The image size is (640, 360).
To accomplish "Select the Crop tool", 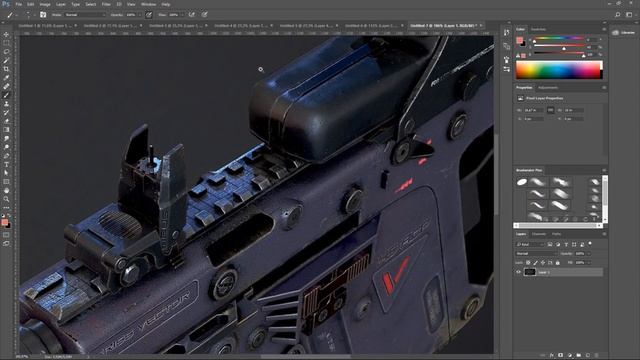I will (x=6, y=69).
